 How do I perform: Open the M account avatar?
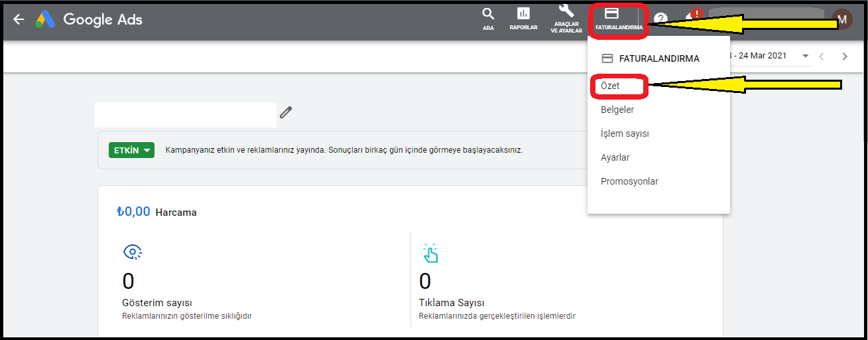pos(842,19)
